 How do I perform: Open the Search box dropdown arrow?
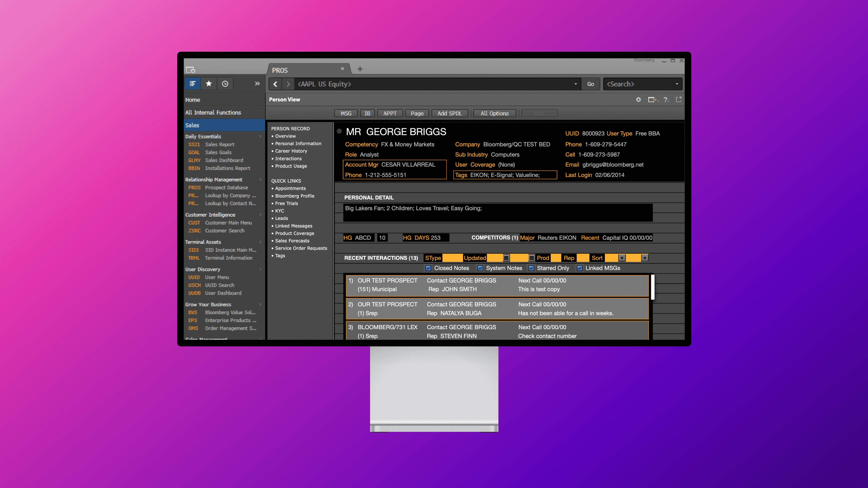pos(677,84)
